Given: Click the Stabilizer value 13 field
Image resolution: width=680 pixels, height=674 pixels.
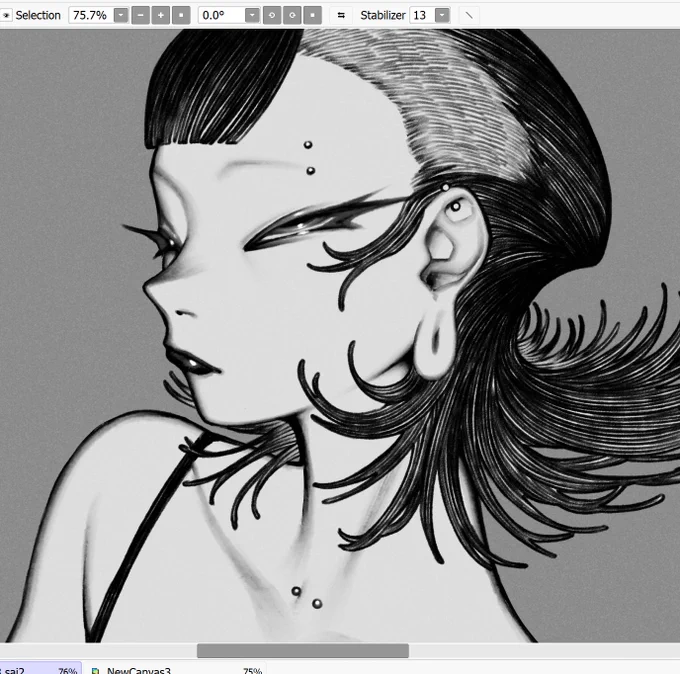Looking at the screenshot, I should pos(422,15).
